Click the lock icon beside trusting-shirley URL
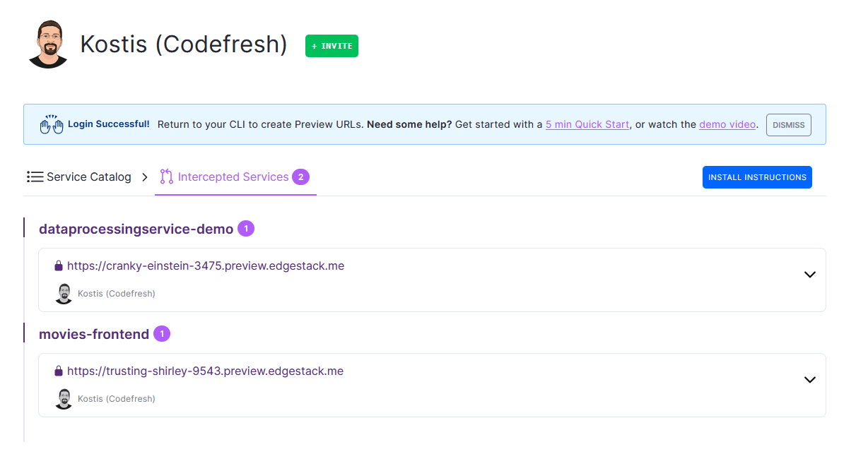This screenshot has width=868, height=454. 59,371
